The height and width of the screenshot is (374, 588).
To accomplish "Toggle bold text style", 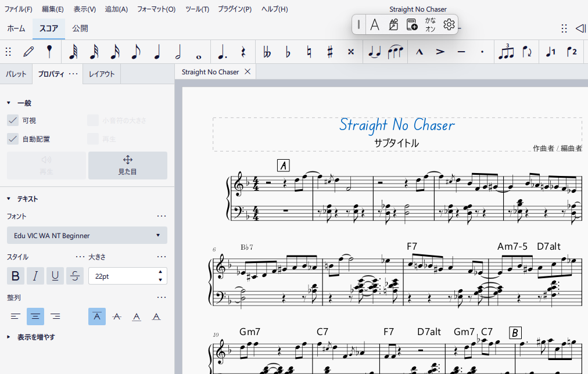I will (x=16, y=276).
